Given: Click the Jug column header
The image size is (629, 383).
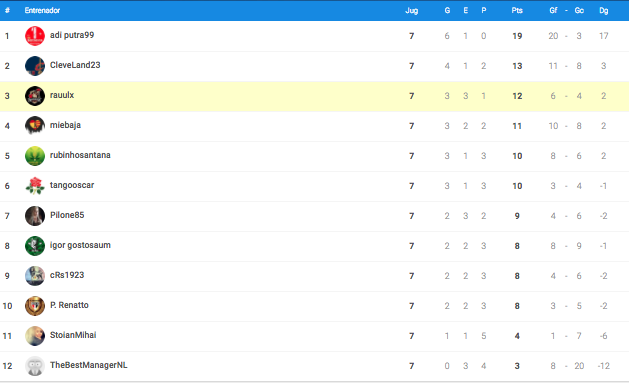Looking at the screenshot, I should (412, 10).
